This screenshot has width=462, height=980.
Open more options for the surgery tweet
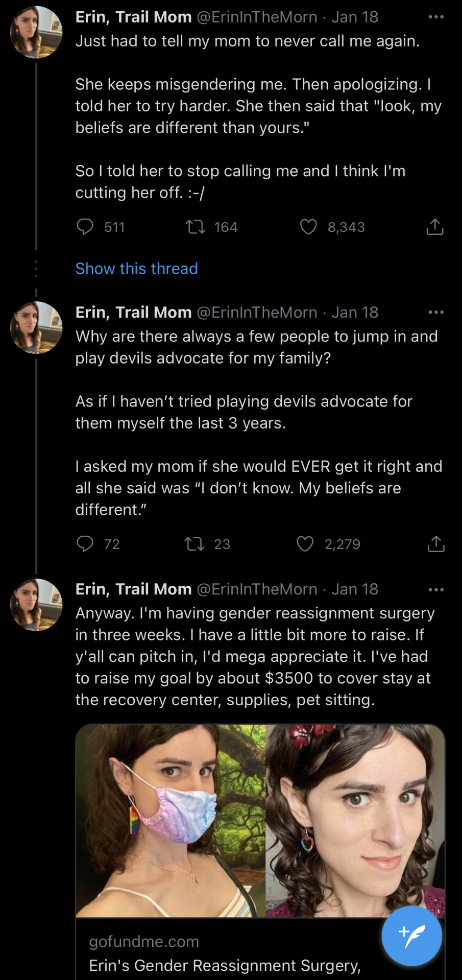pyautogui.click(x=435, y=589)
